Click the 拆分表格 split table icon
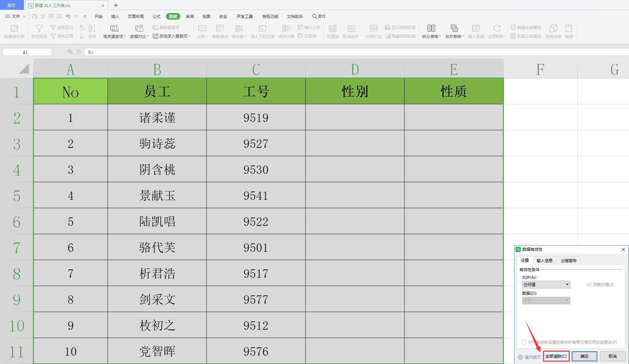 [x=431, y=29]
